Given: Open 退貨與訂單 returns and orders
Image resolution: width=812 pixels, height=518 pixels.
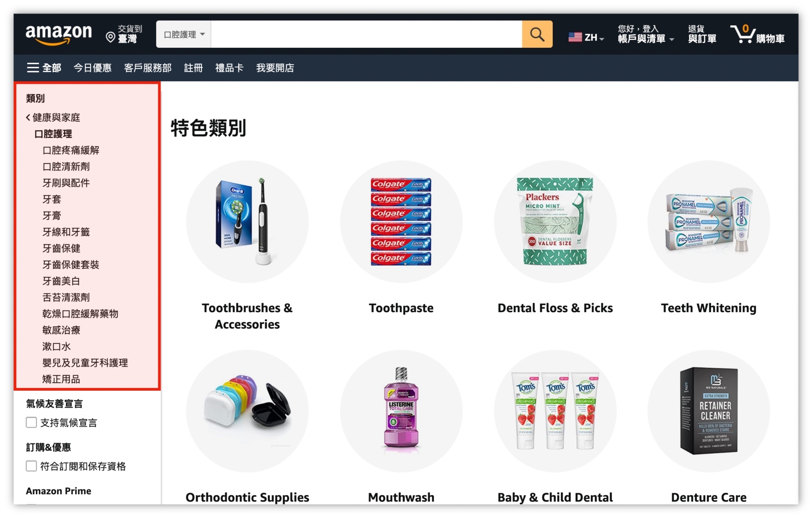Looking at the screenshot, I should [x=702, y=34].
